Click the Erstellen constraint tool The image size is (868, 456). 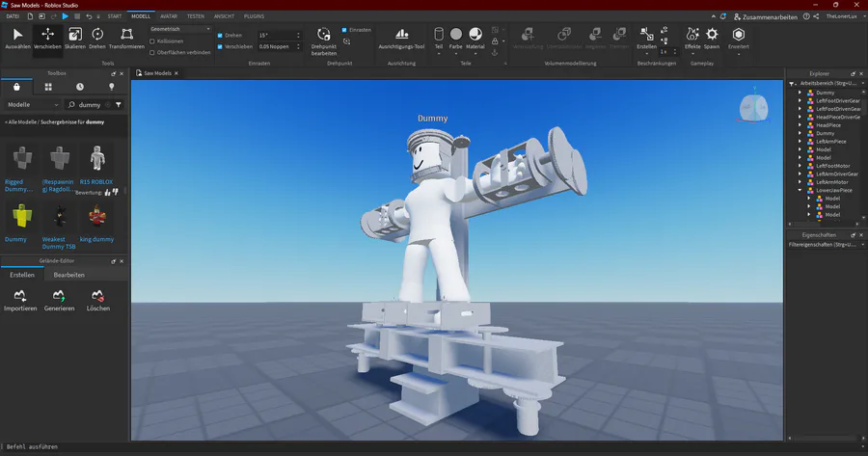646,39
